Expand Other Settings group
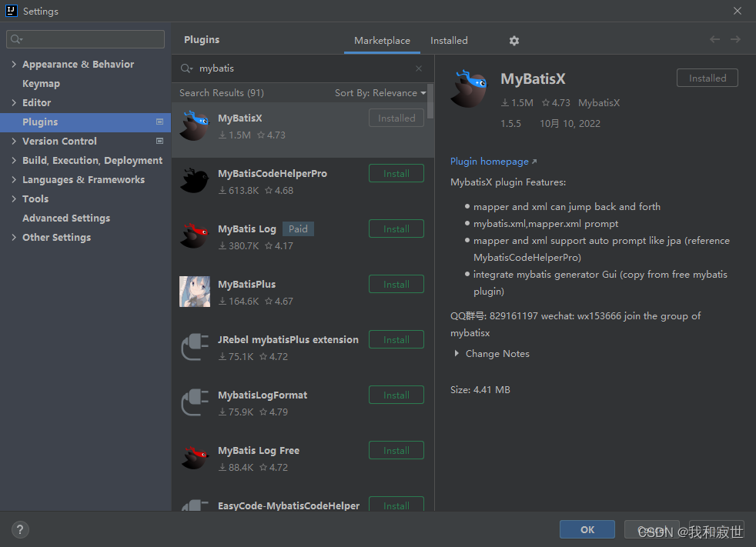Screen dimensions: 756x547 tap(14, 238)
